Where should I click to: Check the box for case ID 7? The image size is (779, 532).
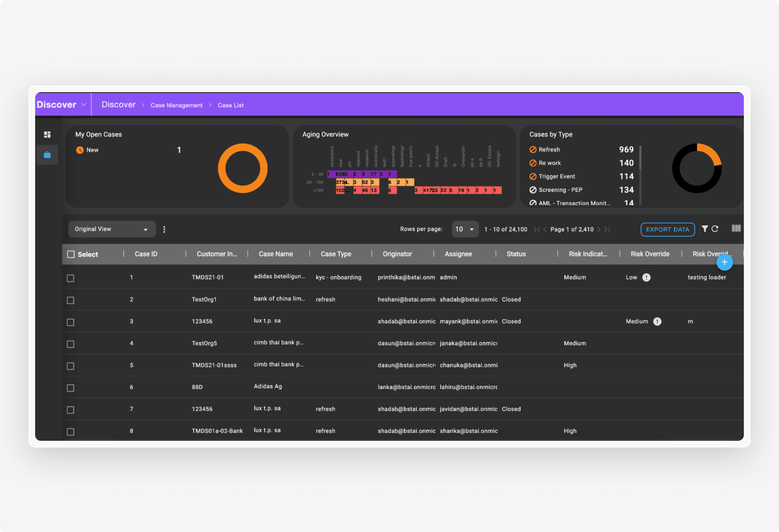tap(70, 410)
